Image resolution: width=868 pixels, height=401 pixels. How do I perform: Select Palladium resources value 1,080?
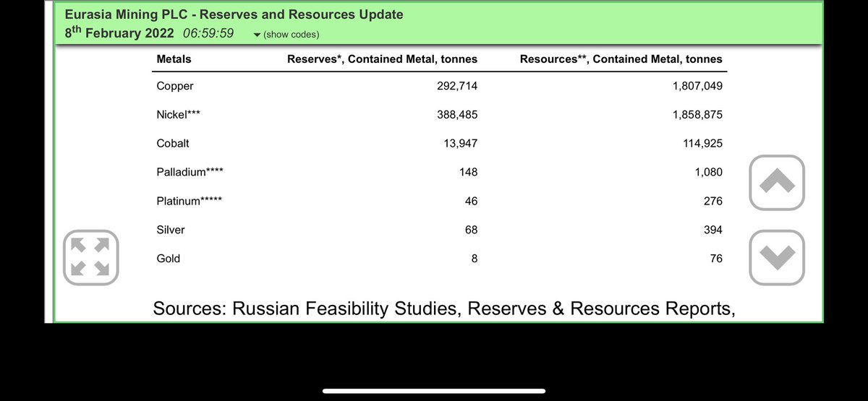click(709, 172)
